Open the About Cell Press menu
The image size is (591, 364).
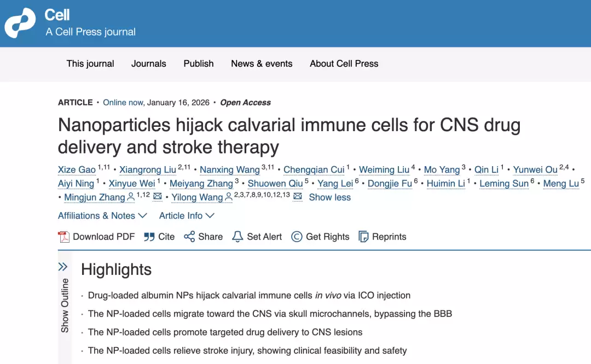[344, 64]
